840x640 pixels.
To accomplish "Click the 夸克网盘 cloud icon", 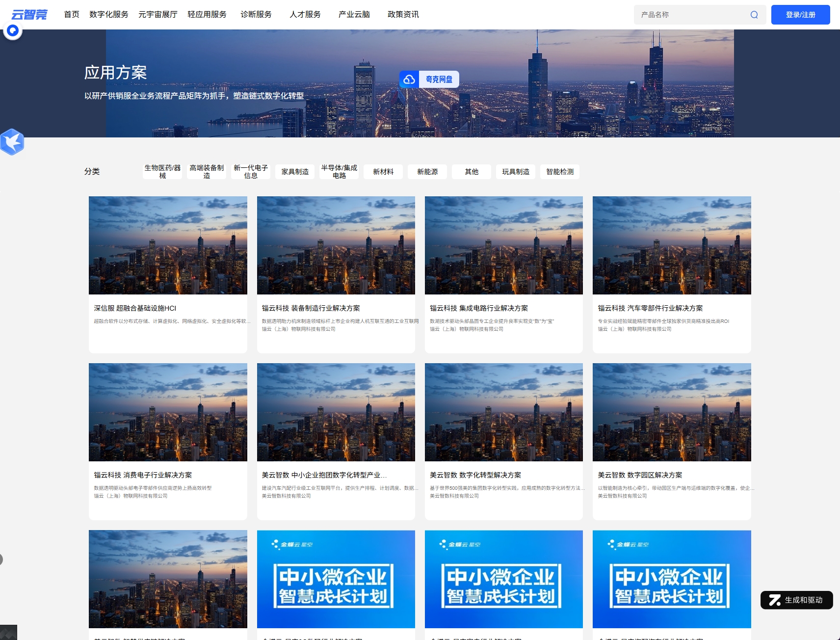I will point(409,80).
